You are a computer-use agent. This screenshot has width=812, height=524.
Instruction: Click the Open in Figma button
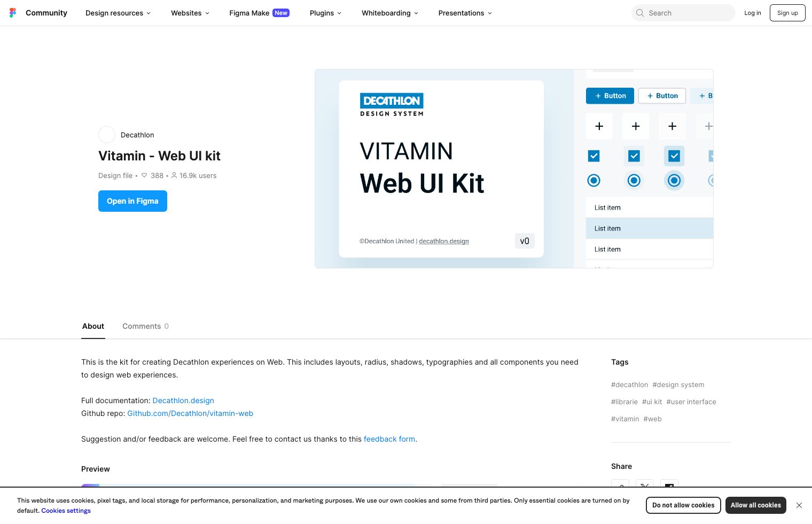tap(132, 201)
